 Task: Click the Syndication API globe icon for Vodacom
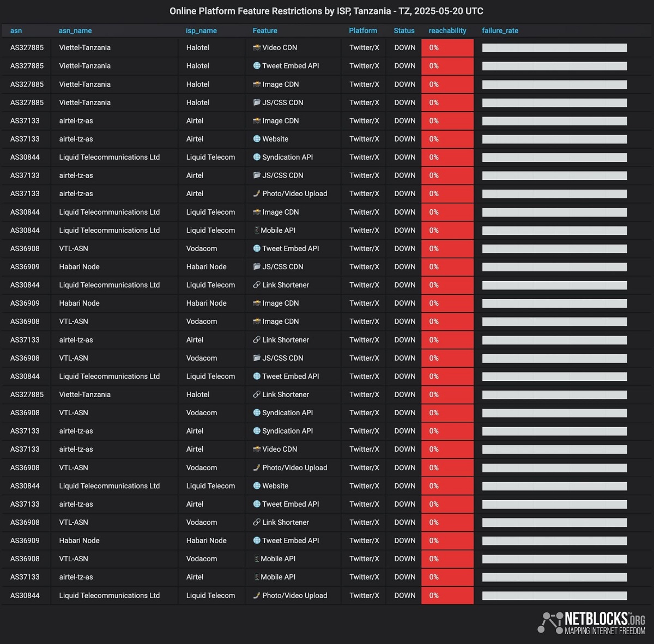click(257, 413)
